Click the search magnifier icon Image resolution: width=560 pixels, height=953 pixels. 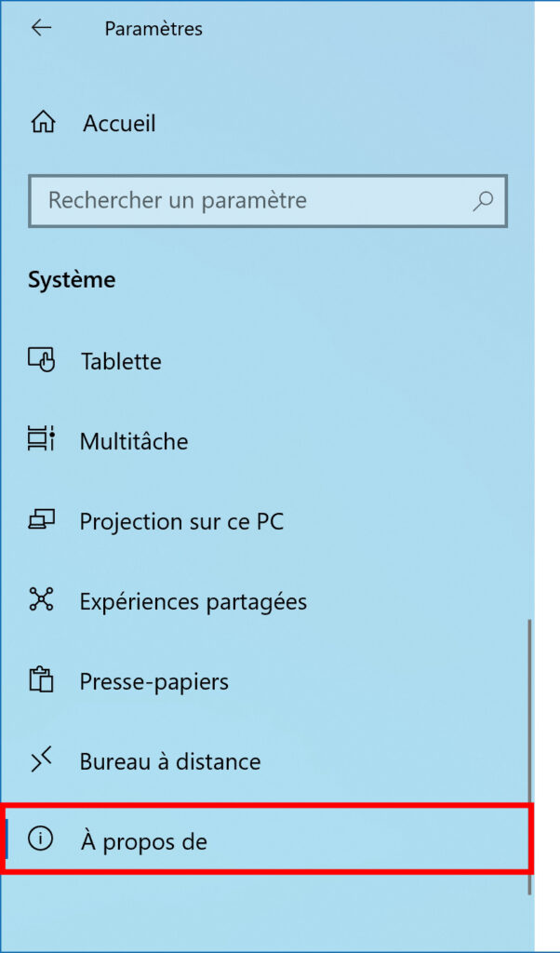(x=482, y=201)
